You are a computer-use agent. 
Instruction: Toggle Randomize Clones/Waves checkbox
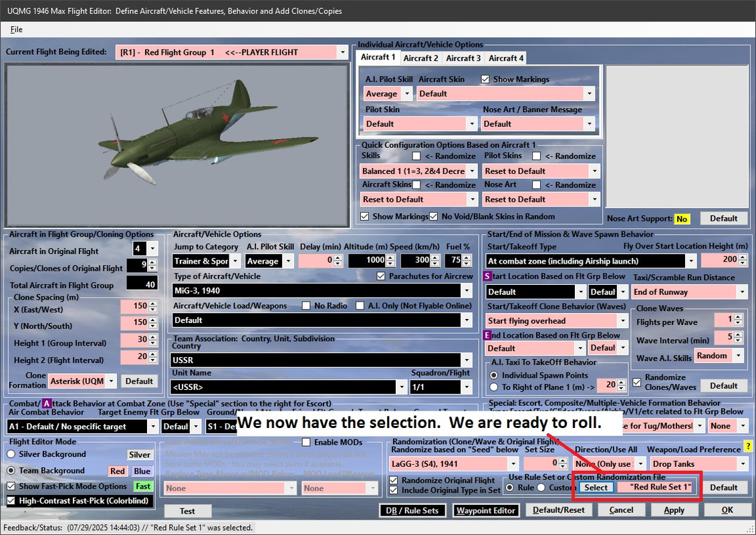637,382
